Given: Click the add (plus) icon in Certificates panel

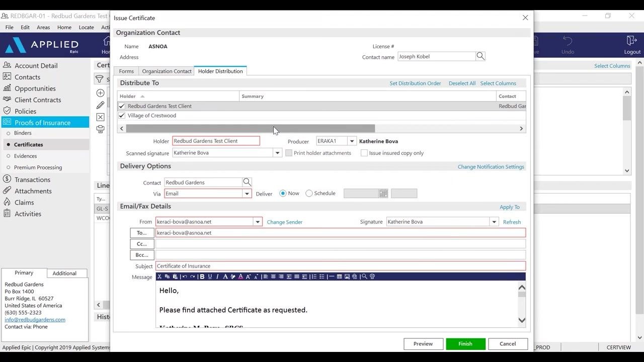Looking at the screenshot, I should [x=101, y=93].
